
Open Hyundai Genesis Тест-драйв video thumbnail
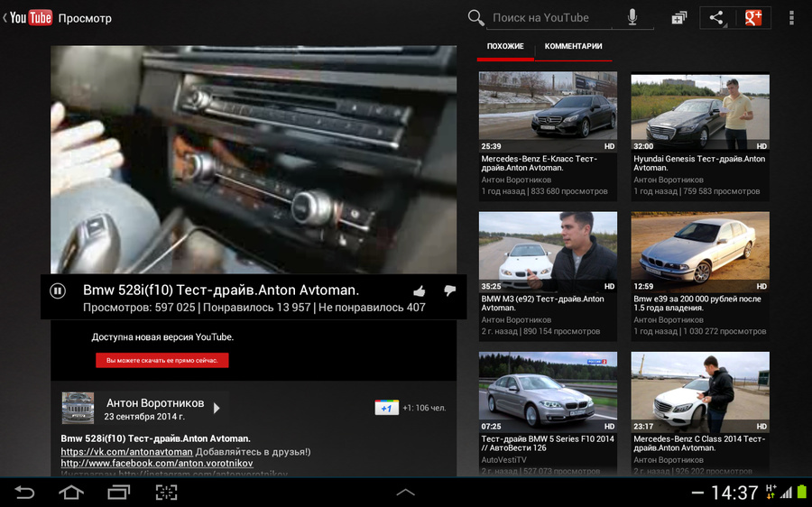[x=700, y=111]
